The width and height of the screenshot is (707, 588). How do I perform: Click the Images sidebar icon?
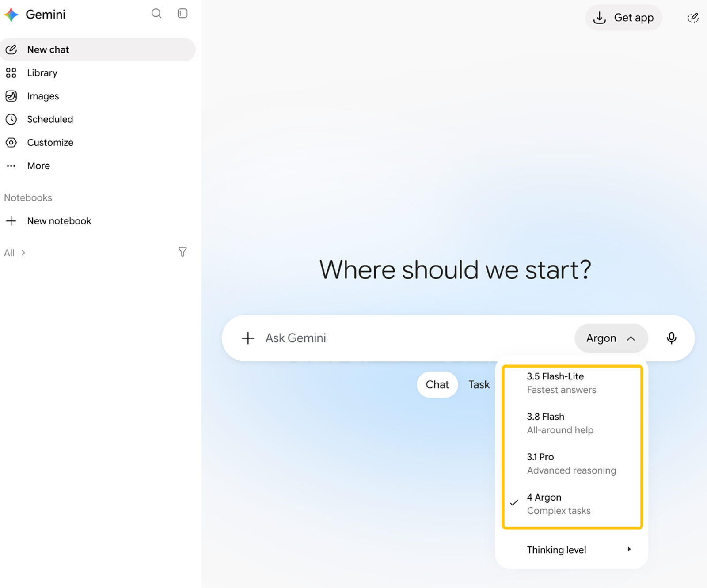pos(11,96)
